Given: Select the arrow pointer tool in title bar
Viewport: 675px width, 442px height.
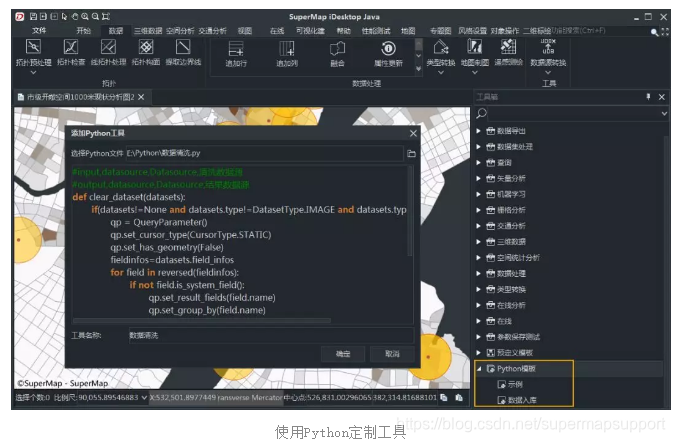Looking at the screenshot, I should point(64,16).
